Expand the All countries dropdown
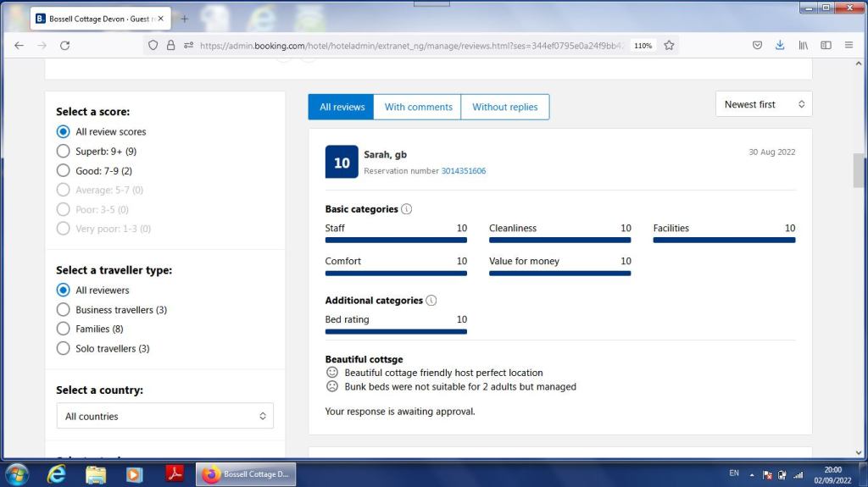The image size is (868, 487). click(165, 417)
